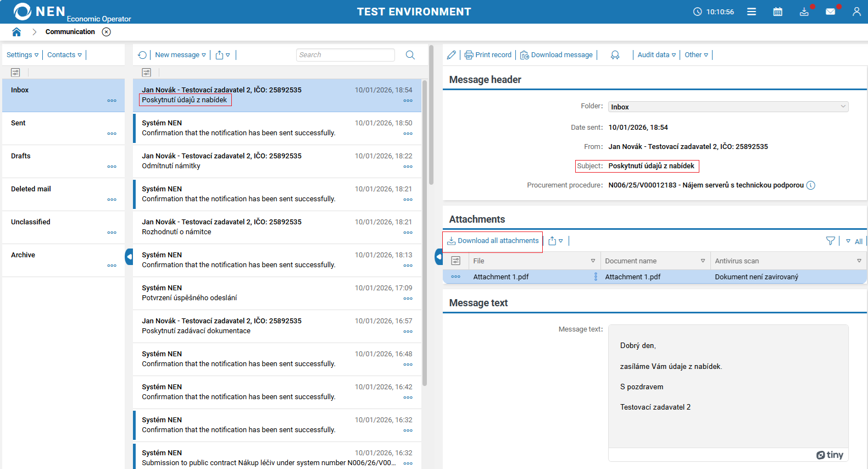The width and height of the screenshot is (868, 469).
Task: Click the search magnifier icon
Action: point(410,55)
